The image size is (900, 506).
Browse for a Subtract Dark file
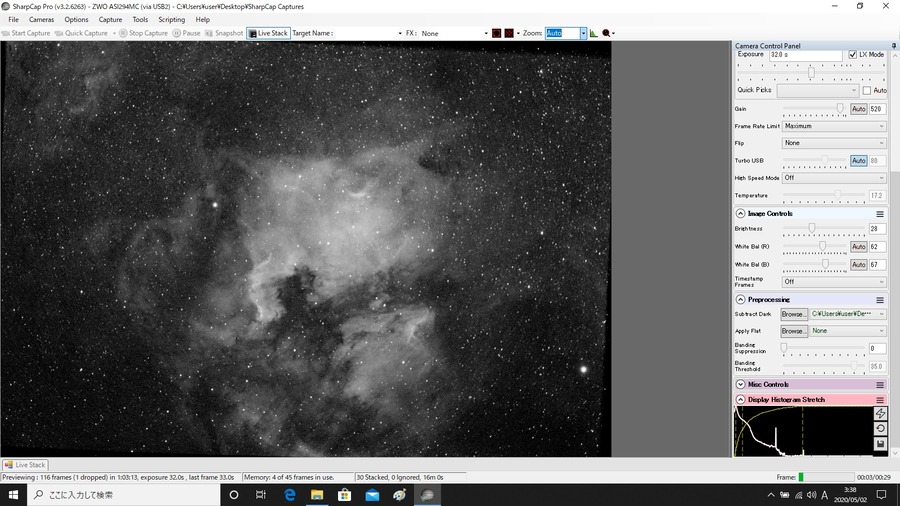point(794,314)
